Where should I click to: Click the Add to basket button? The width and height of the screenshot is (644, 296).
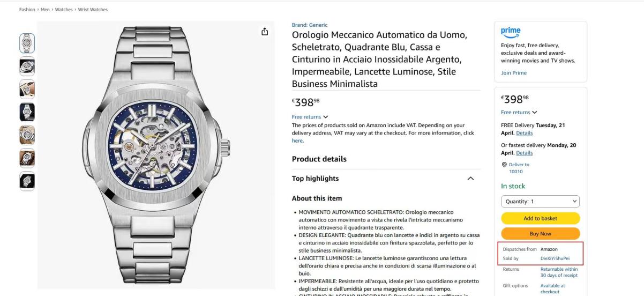(541, 218)
